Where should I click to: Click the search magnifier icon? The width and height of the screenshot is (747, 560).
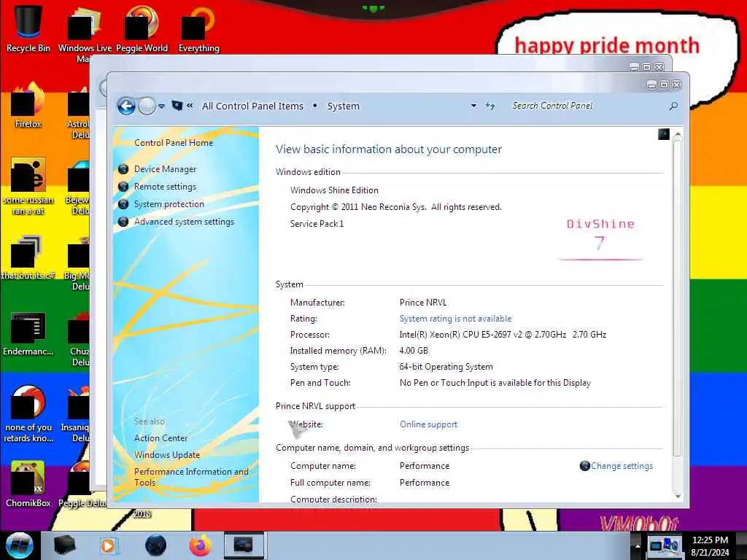(x=673, y=106)
